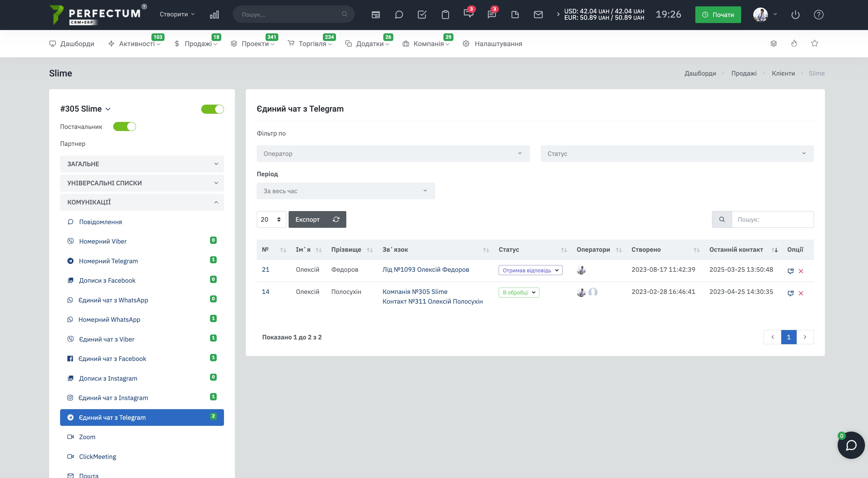Image resolution: width=868 pixels, height=478 pixels.
Task: Open the floating chat widget
Action: tap(851, 445)
